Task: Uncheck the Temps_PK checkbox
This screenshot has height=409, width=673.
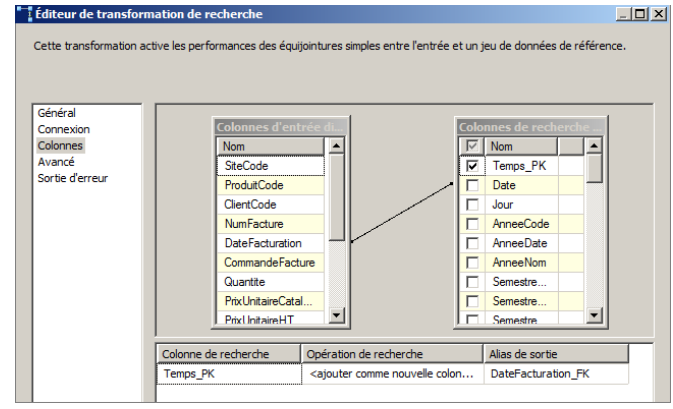Action: (x=472, y=166)
